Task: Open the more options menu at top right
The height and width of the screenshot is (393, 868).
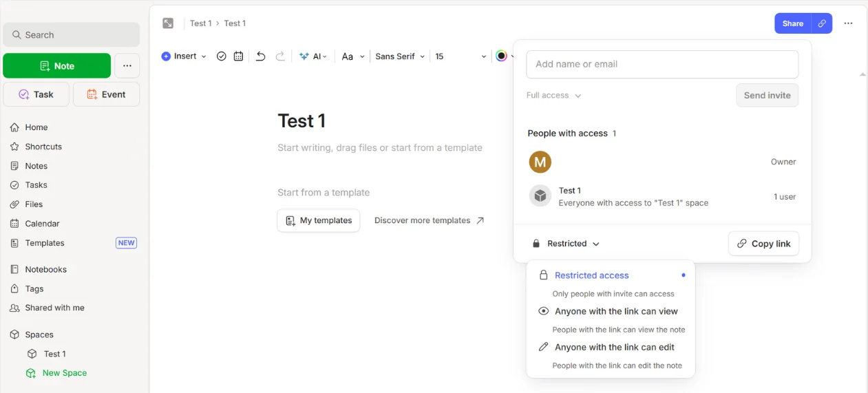Action: [848, 23]
